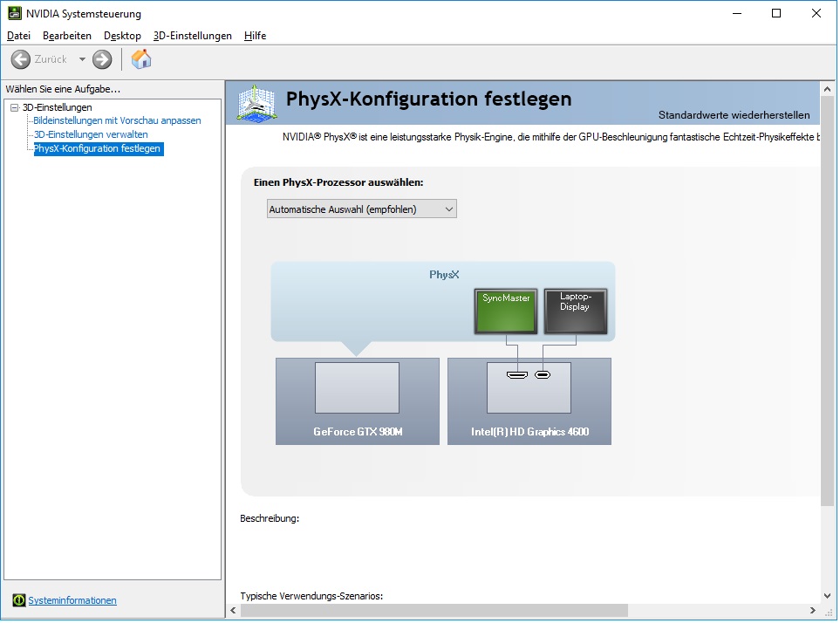Open the 3D-Einstellungen menu
Screen dimensions: 840x623
[x=192, y=36]
